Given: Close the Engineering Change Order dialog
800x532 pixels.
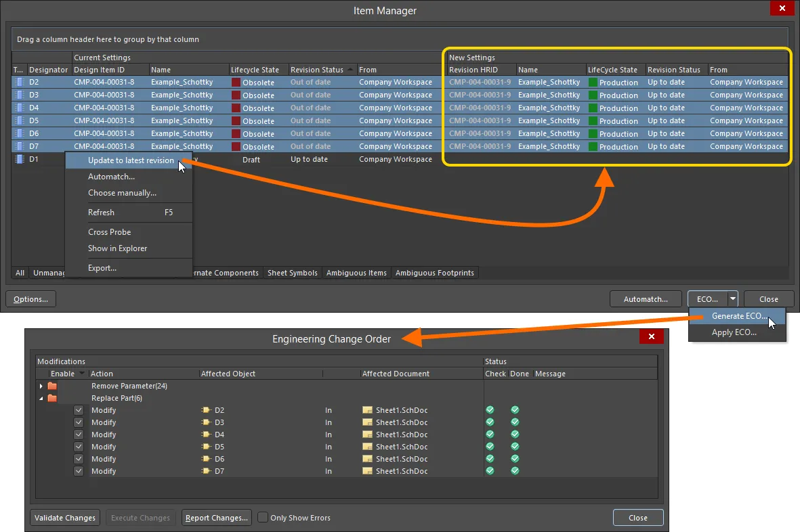Looking at the screenshot, I should click(x=638, y=518).
